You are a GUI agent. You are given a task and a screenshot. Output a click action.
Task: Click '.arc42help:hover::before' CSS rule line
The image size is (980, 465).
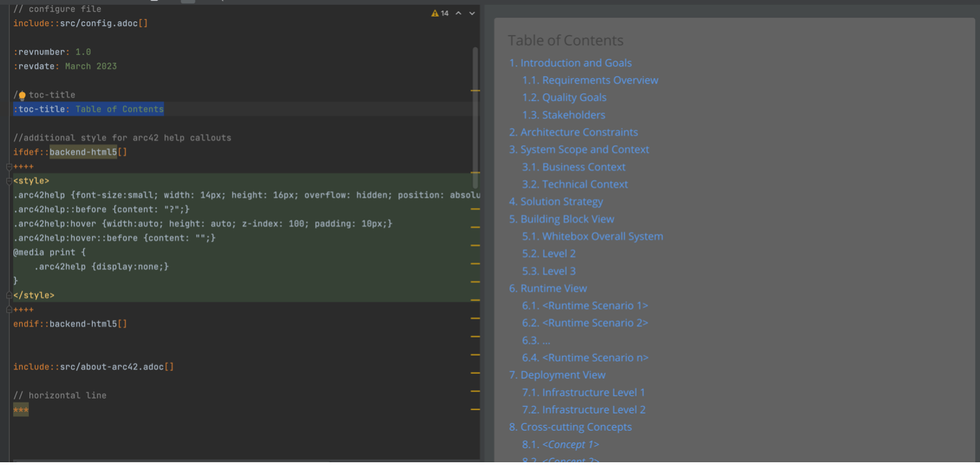pos(114,238)
